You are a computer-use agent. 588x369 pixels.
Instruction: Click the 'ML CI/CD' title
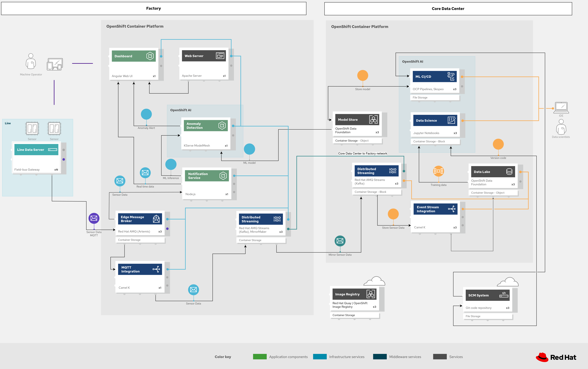(423, 77)
